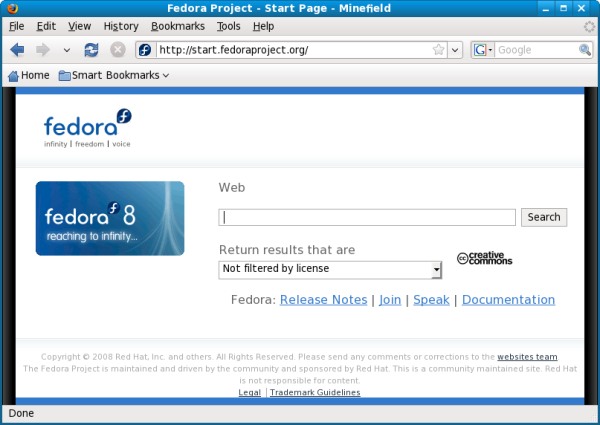Open the Legal footer link

click(249, 392)
